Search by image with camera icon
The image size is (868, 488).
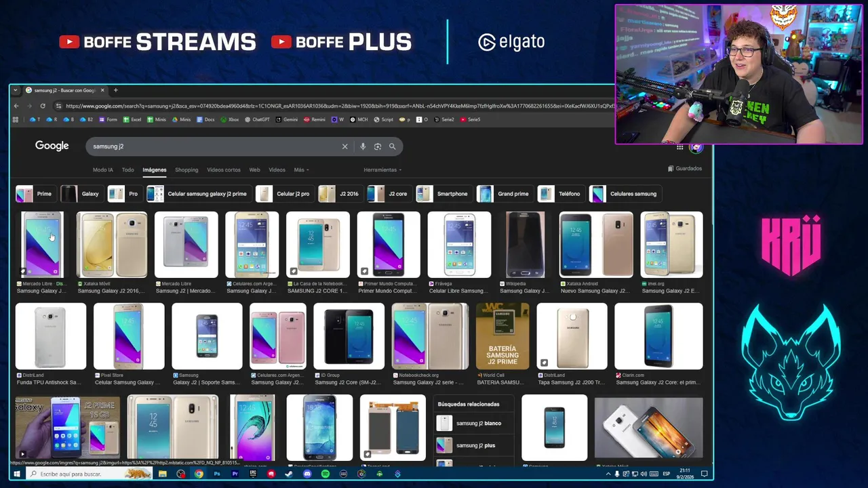click(x=378, y=146)
